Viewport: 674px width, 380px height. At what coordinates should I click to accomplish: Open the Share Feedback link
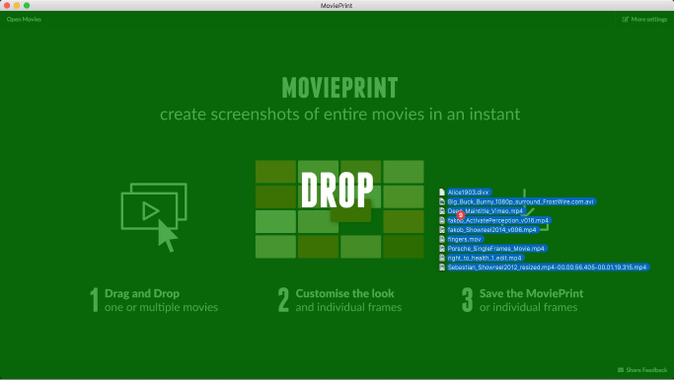[642, 370]
